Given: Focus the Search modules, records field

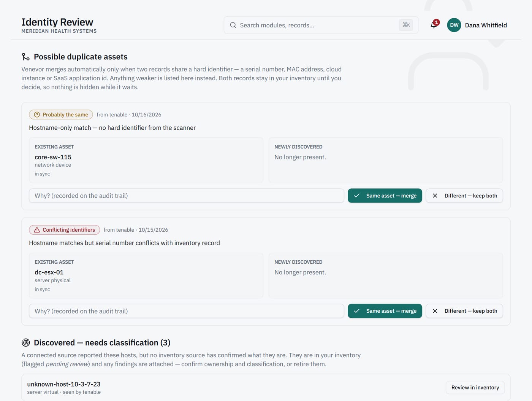Looking at the screenshot, I should (321, 25).
